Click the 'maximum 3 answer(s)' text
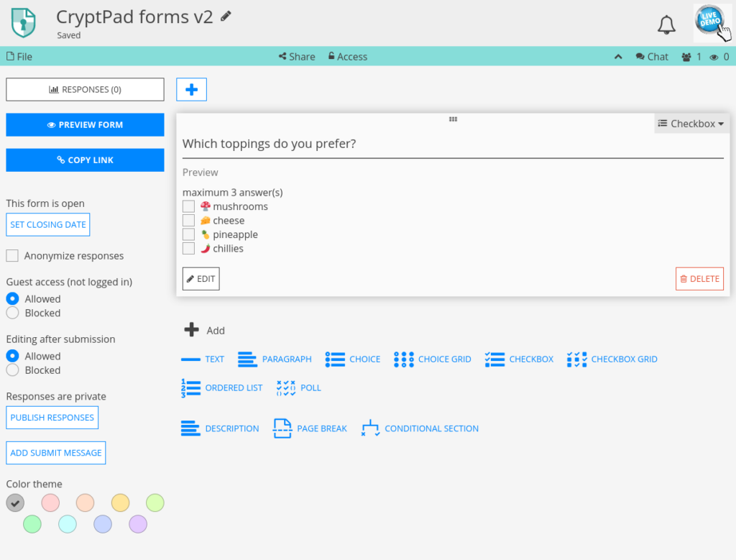The height and width of the screenshot is (560, 736). pos(233,193)
